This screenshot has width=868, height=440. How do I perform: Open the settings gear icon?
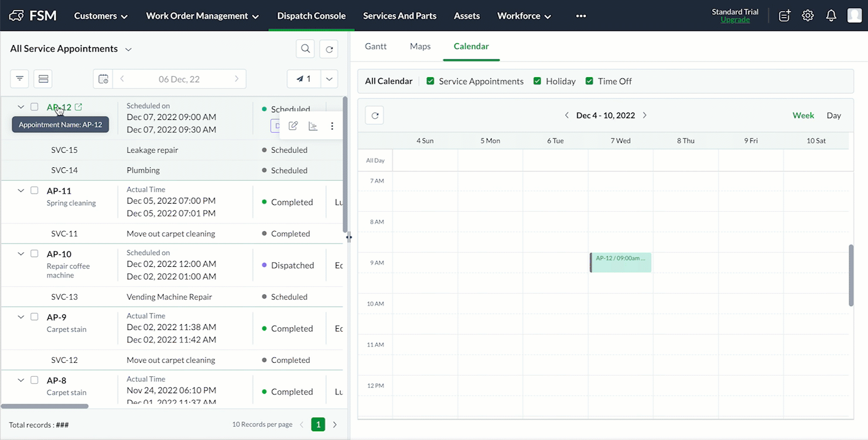click(808, 16)
